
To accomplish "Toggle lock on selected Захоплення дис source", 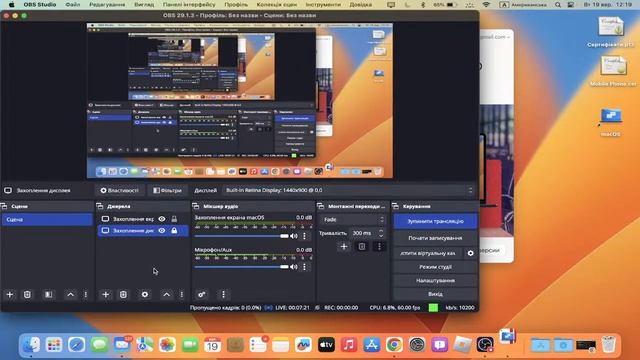I will 174,231.
